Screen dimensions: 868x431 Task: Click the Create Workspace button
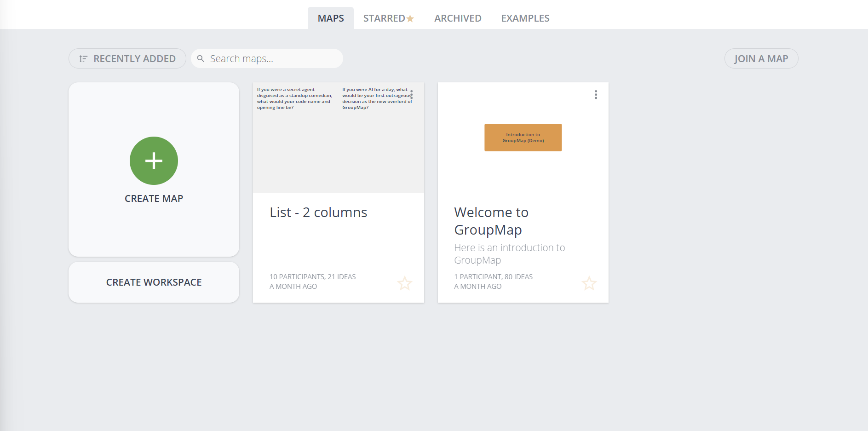coord(154,282)
